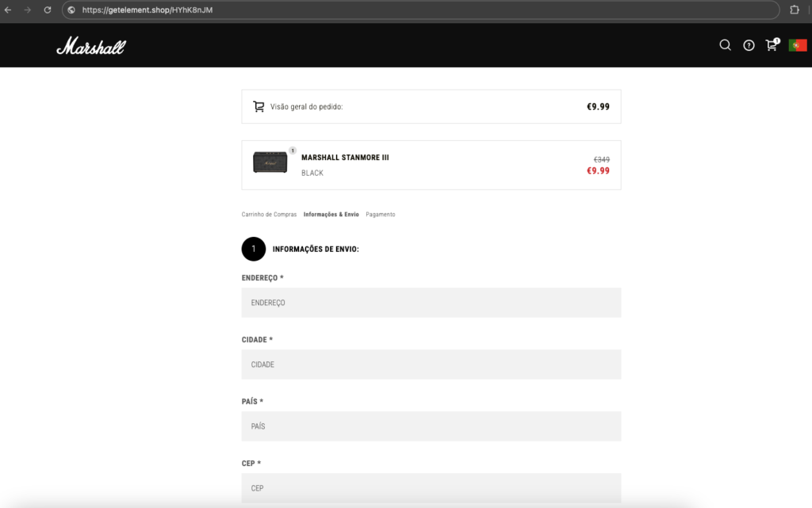The width and height of the screenshot is (812, 508).
Task: Click the browser back arrow
Action: click(8, 10)
